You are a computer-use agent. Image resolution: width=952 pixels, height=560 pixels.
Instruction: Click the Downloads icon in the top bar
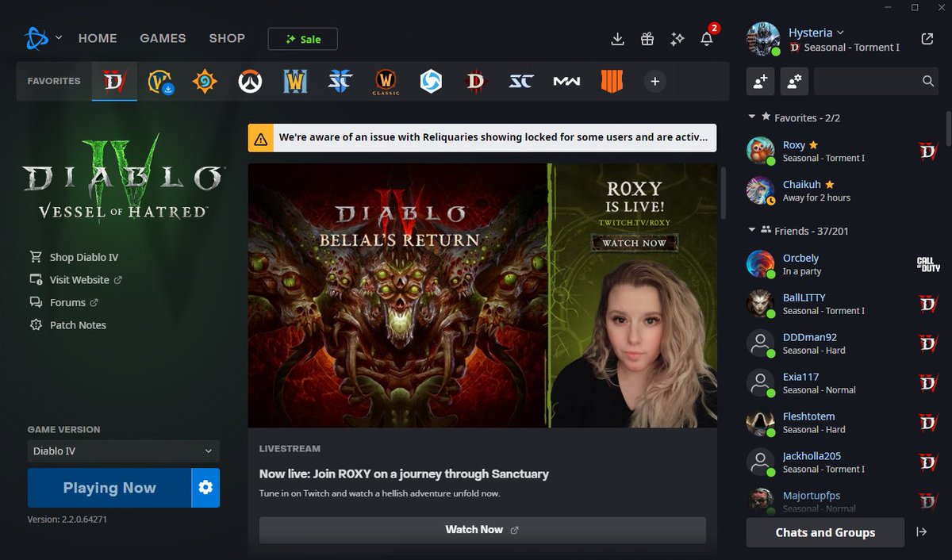616,38
